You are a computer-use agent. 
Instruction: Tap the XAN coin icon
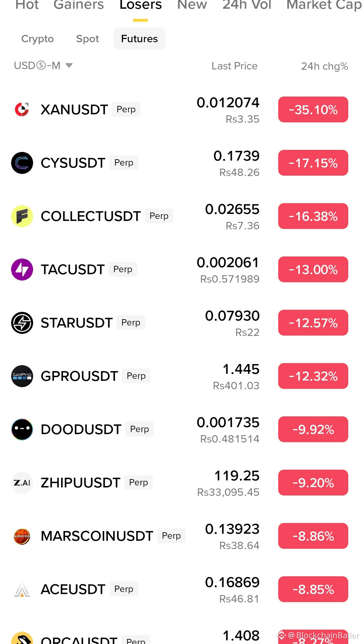point(22,110)
